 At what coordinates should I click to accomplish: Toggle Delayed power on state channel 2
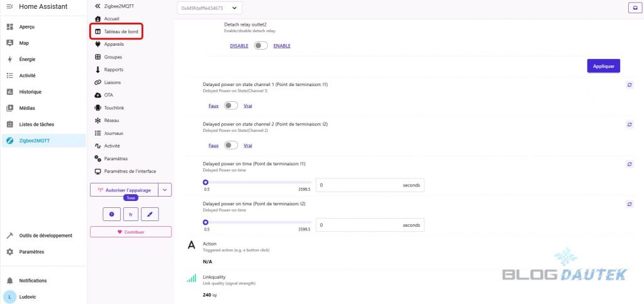coord(231,145)
